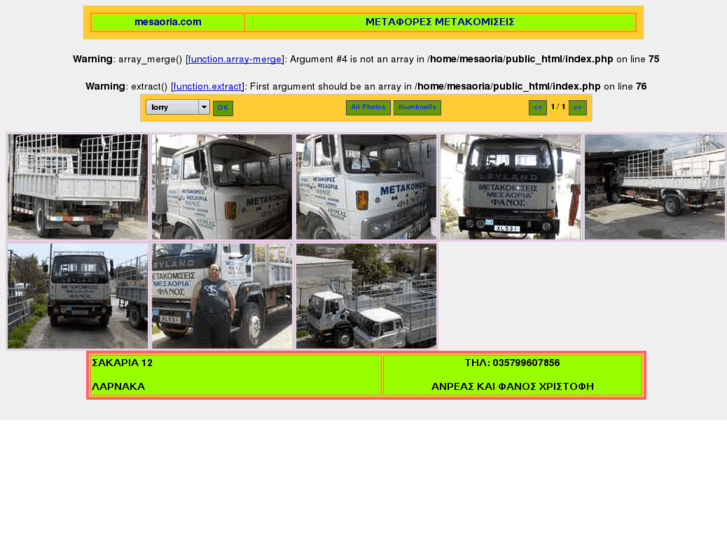Click the ΤΗΛ: 035799607856 phone number
Viewport: 727px width, 545px height.
tap(512, 363)
